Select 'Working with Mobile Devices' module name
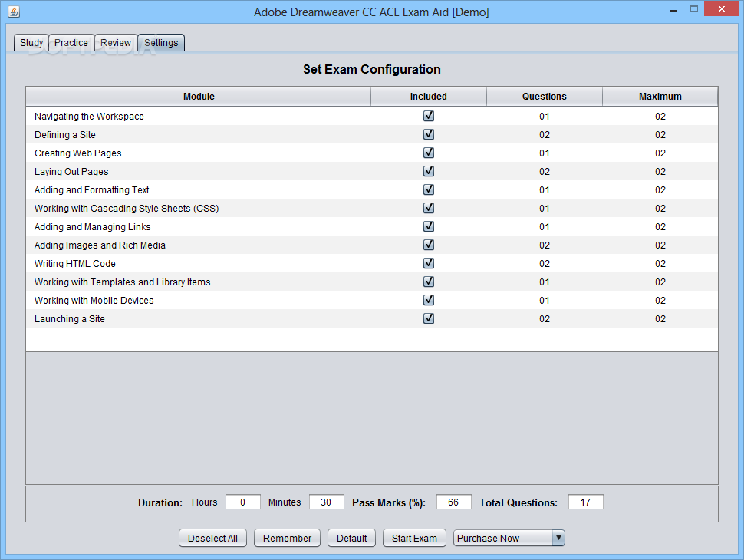 (x=94, y=301)
